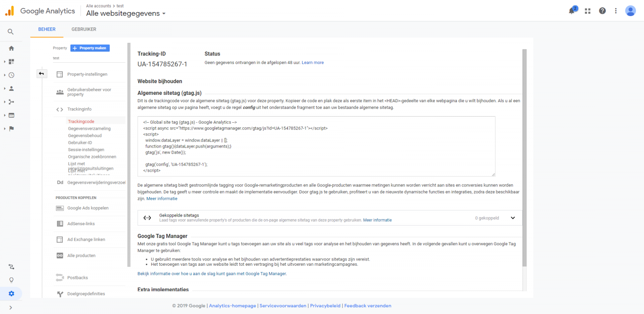Viewport: 644px width, 314px height.
Task: Open Admin gear icon
Action: pos(11,293)
